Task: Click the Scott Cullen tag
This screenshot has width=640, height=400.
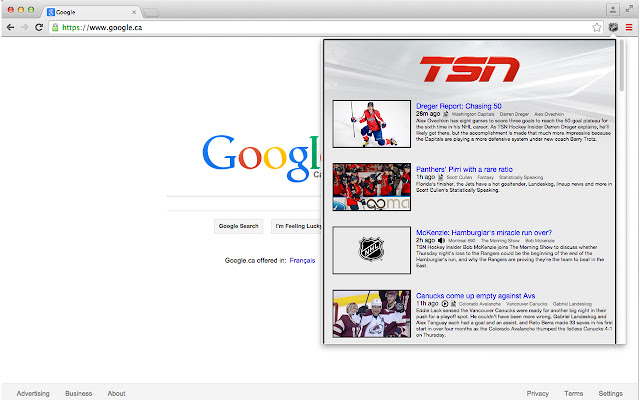Action: tap(459, 178)
